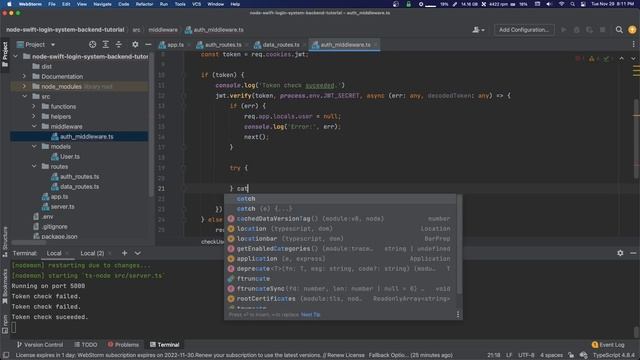Click the editor tabs more options icon
Viewport: 640px width, 360px height.
tap(633, 44)
